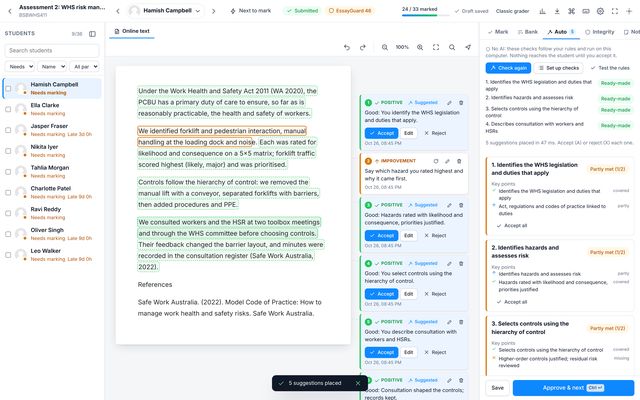The height and width of the screenshot is (400, 640).
Task: Dismiss the suggestions placed toast
Action: (x=358, y=383)
